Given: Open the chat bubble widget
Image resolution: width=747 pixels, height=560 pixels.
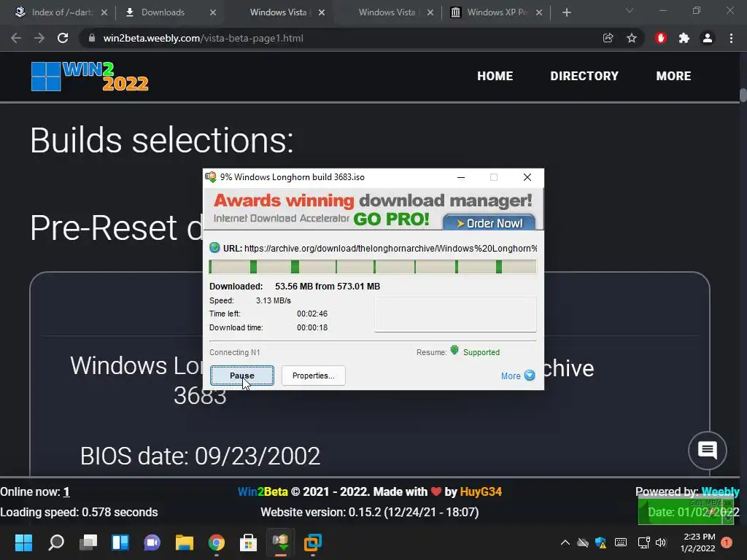Looking at the screenshot, I should [708, 450].
